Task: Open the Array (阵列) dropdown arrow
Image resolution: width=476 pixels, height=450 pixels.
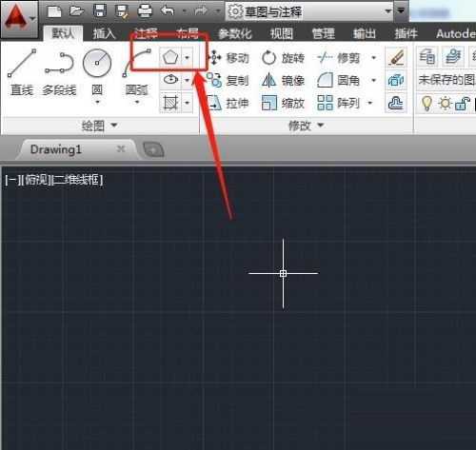Action: (370, 103)
